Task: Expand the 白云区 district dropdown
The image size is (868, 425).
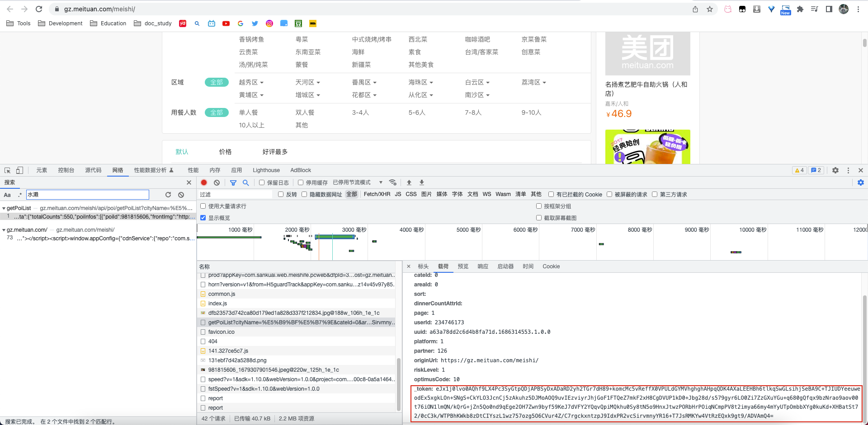Action: click(477, 82)
